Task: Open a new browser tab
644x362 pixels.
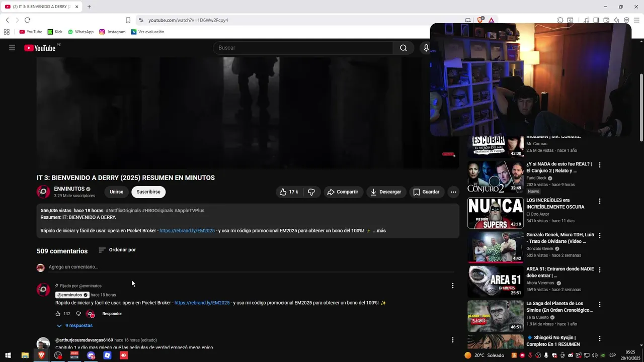Action: click(89, 7)
